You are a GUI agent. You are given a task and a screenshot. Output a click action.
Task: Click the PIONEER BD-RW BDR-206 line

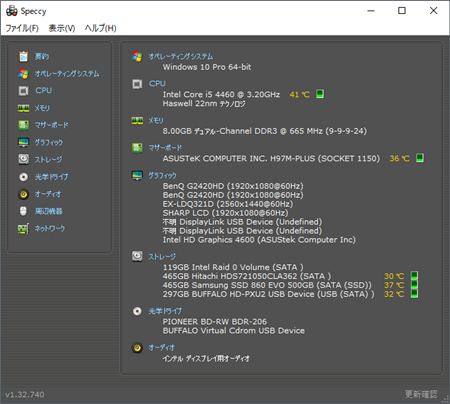click(x=215, y=321)
